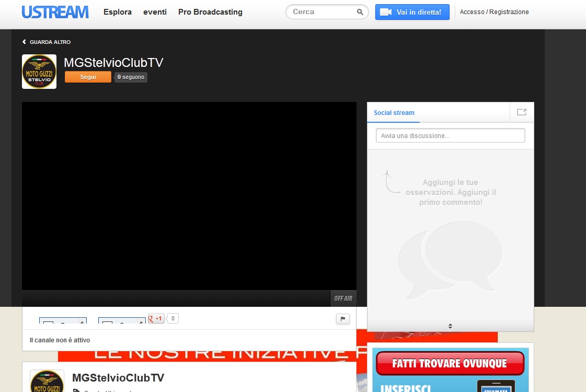This screenshot has height=392, width=586.
Task: Click the Aggiungi il primo commento placeholder text
Action: point(451,192)
